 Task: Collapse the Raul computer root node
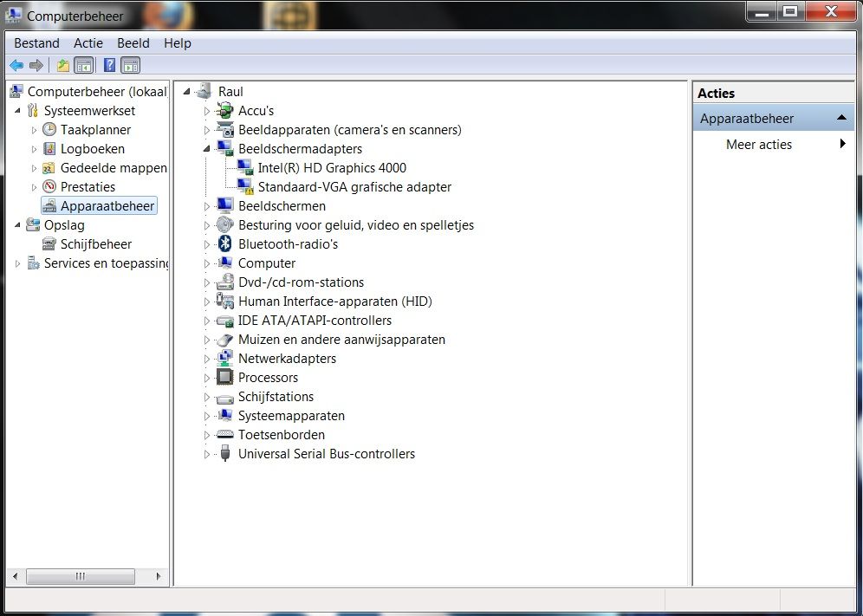(x=187, y=91)
